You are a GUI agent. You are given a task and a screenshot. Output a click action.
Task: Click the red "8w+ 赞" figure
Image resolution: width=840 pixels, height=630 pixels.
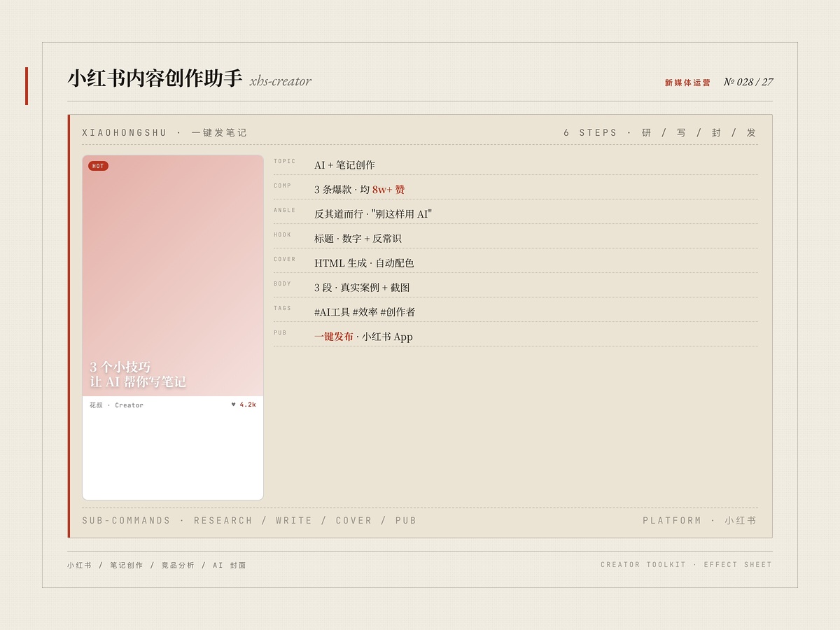pyautogui.click(x=388, y=190)
